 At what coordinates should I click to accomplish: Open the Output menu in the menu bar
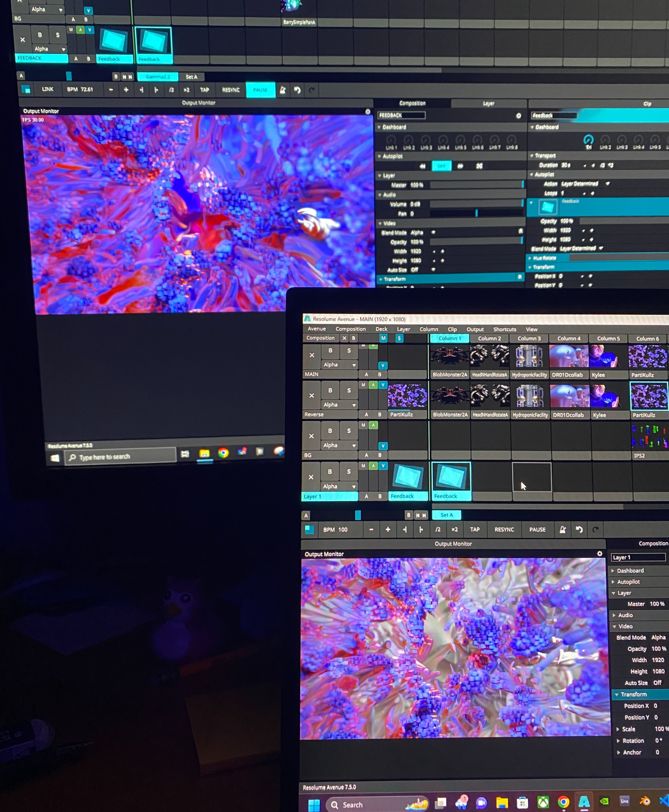click(475, 329)
